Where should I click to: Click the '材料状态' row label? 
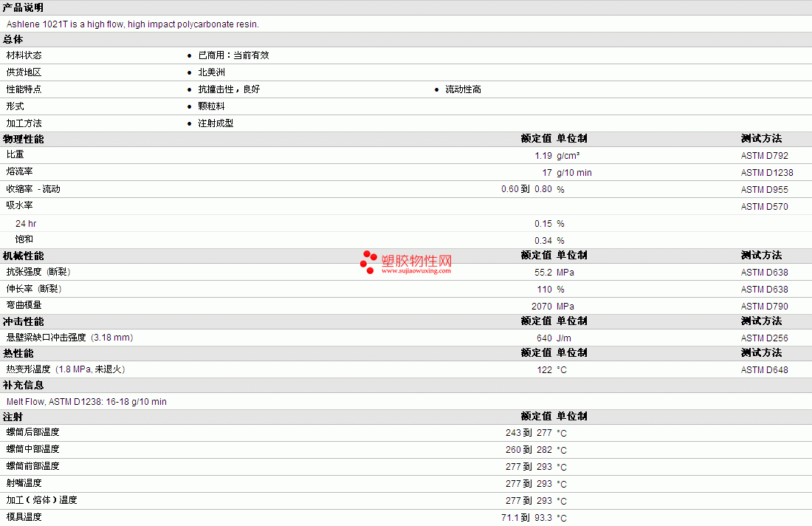pyautogui.click(x=24, y=55)
